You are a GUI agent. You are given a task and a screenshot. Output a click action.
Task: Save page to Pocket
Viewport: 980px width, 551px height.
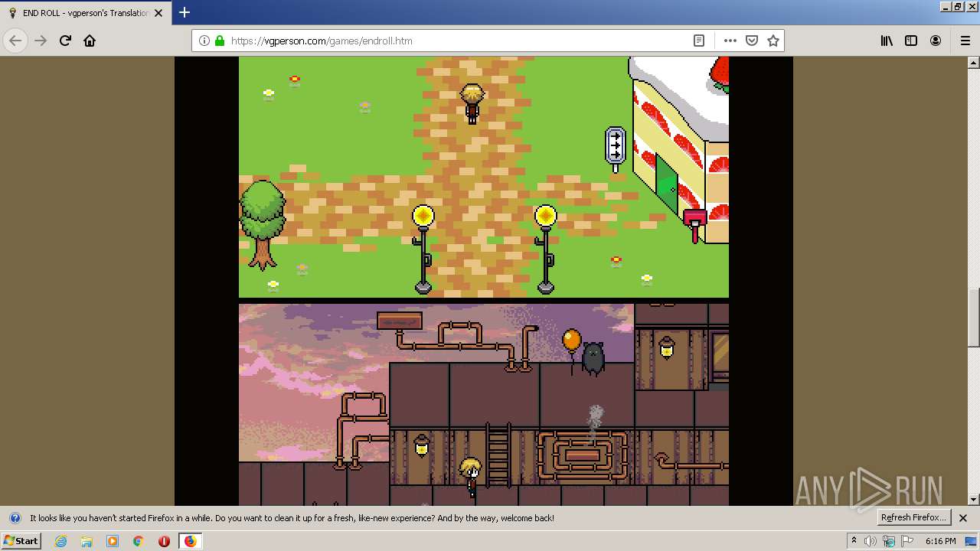(752, 41)
